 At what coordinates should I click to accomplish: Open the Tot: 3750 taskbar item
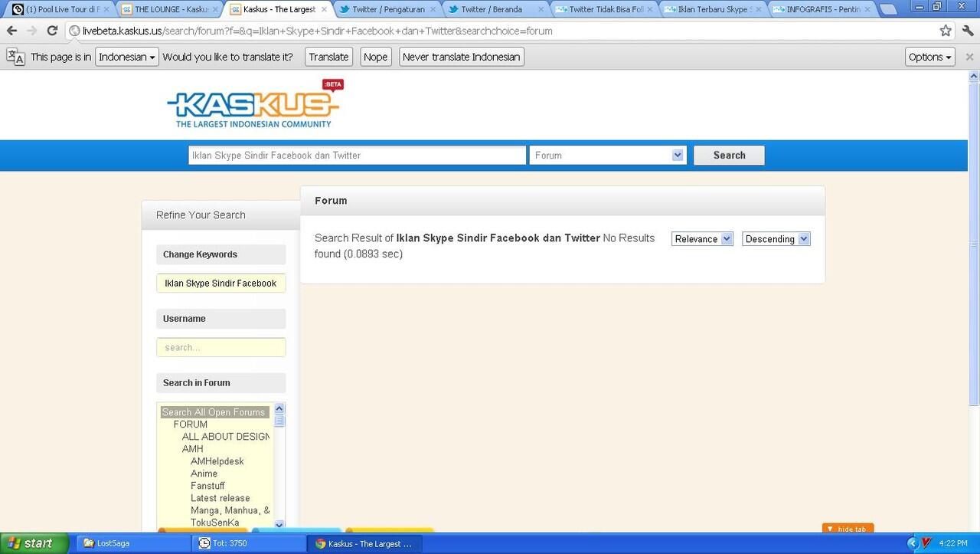point(248,543)
